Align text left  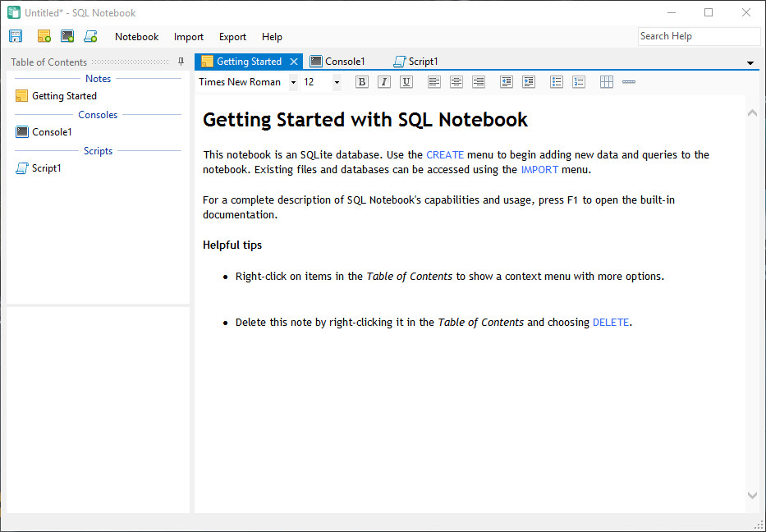(433, 81)
